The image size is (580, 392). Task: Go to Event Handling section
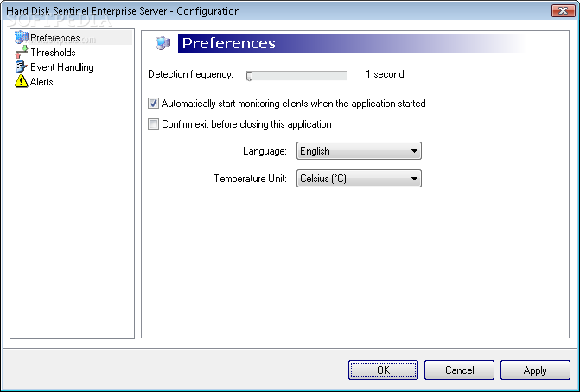click(x=62, y=67)
